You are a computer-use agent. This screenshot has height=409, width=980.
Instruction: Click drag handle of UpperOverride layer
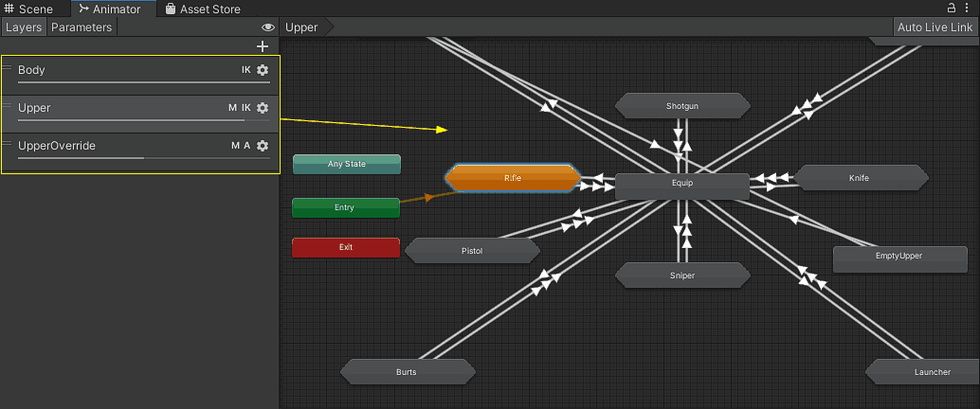click(x=8, y=144)
